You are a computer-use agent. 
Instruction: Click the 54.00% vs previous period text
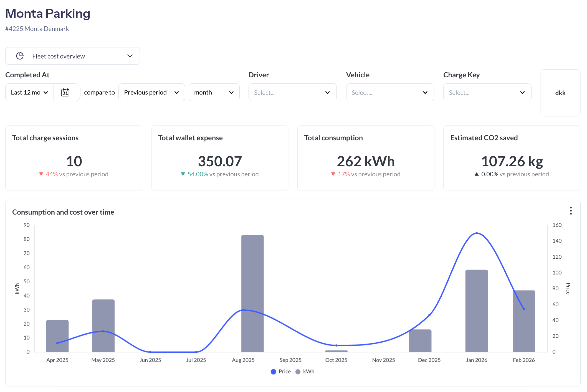220,174
